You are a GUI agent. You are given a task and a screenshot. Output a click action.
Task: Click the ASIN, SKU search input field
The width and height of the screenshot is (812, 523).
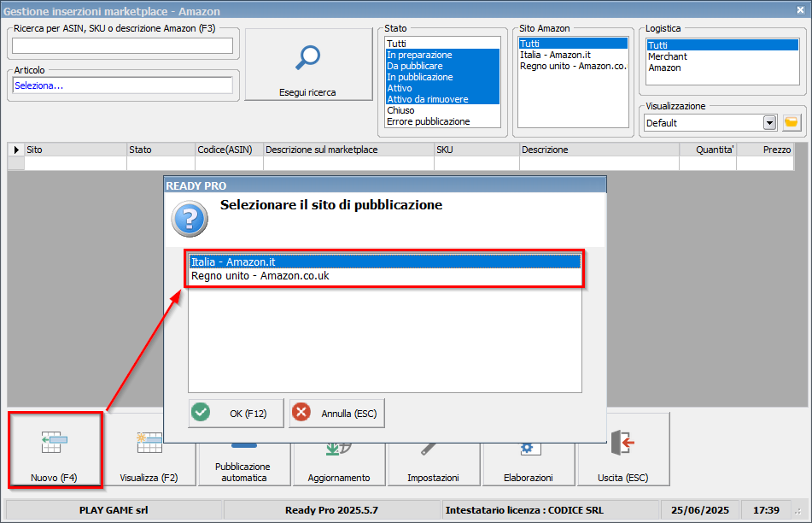122,45
